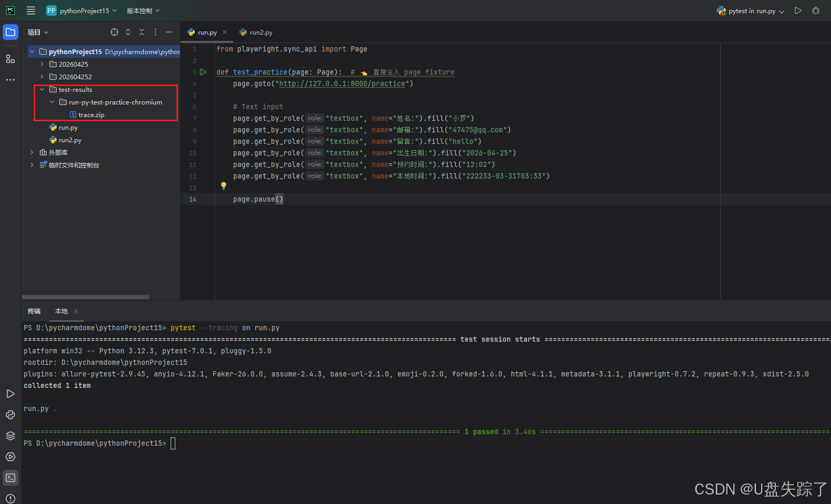Select the terminal panel title tab

(x=34, y=311)
